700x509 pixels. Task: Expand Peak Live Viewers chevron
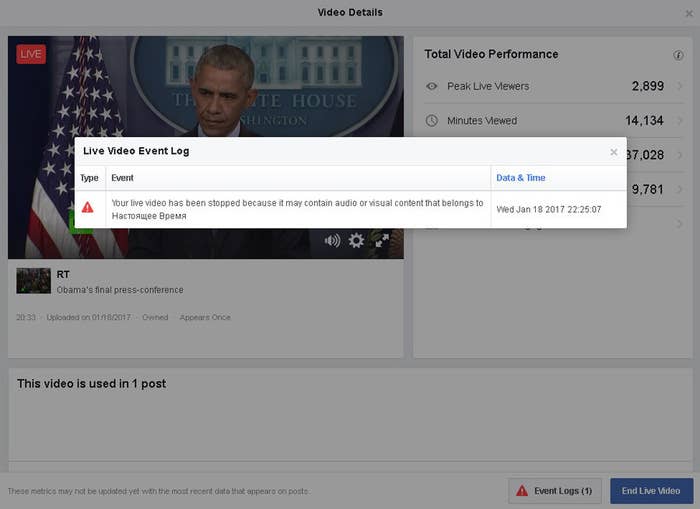pos(679,86)
